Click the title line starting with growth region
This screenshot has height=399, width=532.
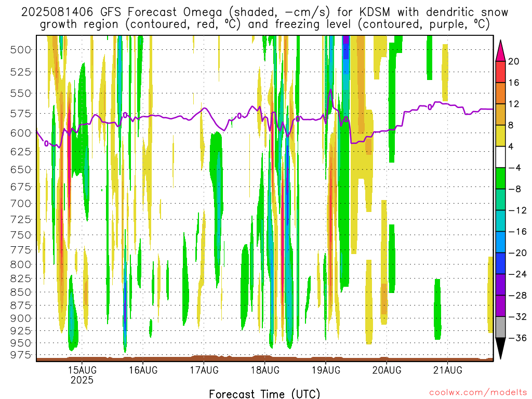click(x=264, y=24)
